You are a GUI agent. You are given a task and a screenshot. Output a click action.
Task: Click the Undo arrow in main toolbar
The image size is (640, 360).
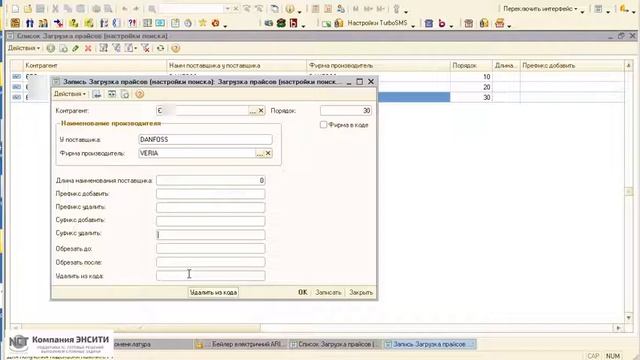(125, 9)
